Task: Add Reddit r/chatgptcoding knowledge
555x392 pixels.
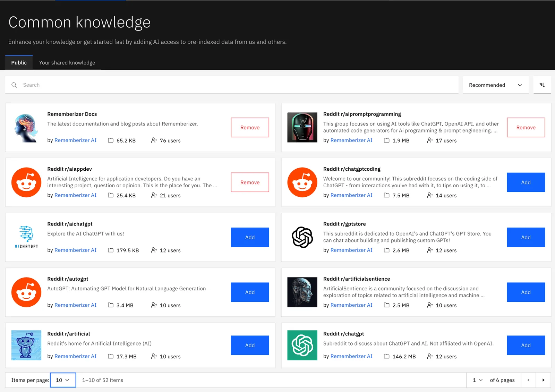Action: pyautogui.click(x=526, y=182)
